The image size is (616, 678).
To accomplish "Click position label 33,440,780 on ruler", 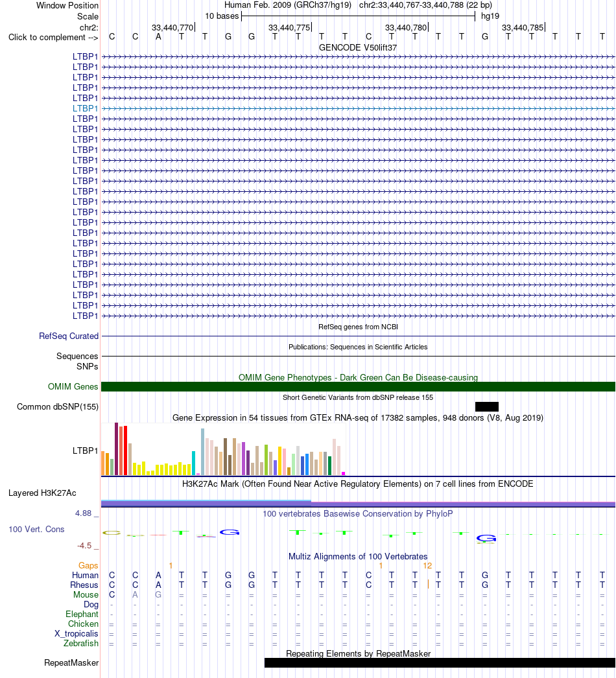I will point(406,28).
